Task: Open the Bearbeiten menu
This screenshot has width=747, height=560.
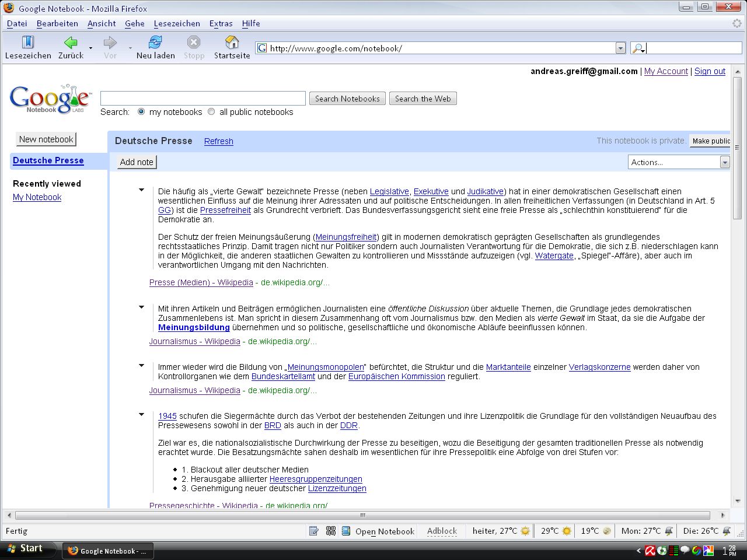Action: click(57, 23)
